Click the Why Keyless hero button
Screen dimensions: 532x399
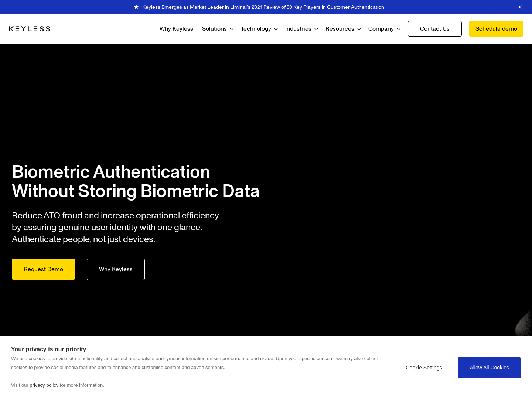coord(116,269)
